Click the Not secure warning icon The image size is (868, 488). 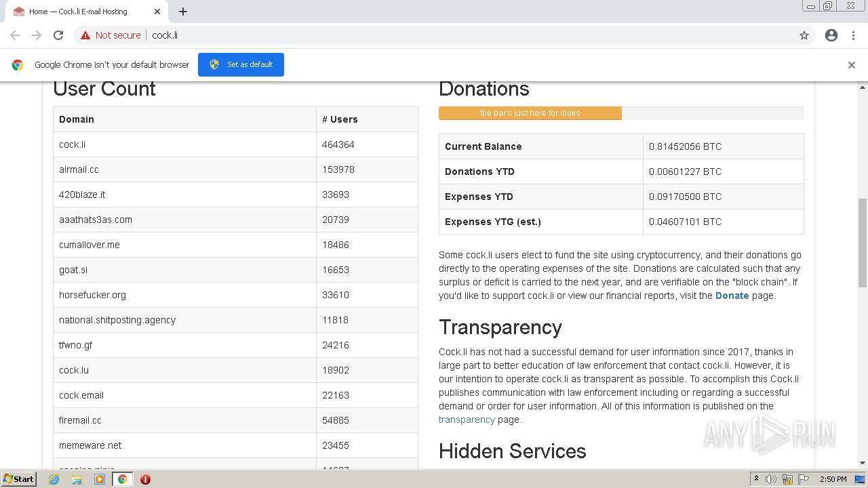click(x=85, y=35)
